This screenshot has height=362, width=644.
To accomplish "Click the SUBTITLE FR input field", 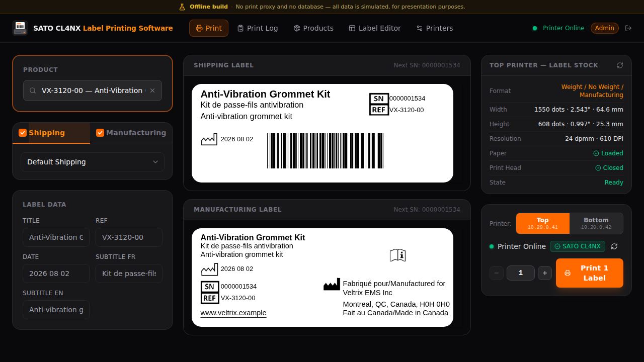I will tap(129, 274).
